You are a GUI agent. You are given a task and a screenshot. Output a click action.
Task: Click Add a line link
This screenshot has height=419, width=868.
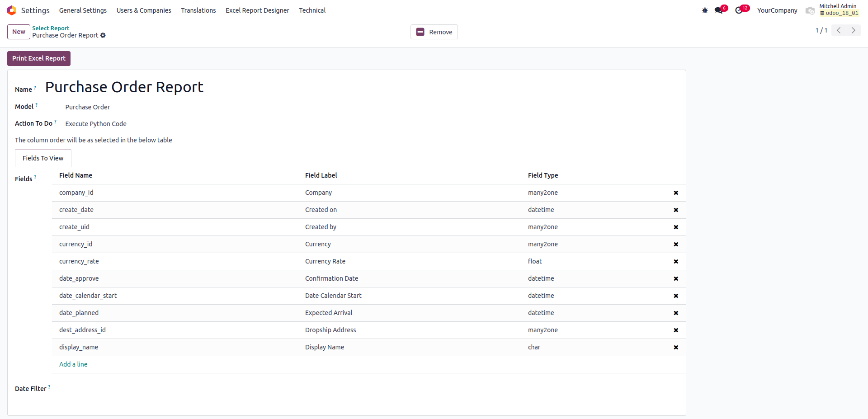coord(73,364)
